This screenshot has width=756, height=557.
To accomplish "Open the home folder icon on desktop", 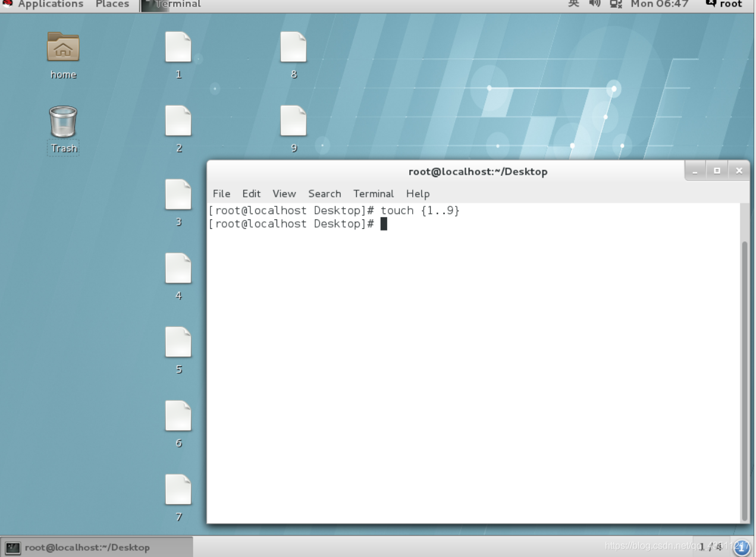I will coord(63,48).
